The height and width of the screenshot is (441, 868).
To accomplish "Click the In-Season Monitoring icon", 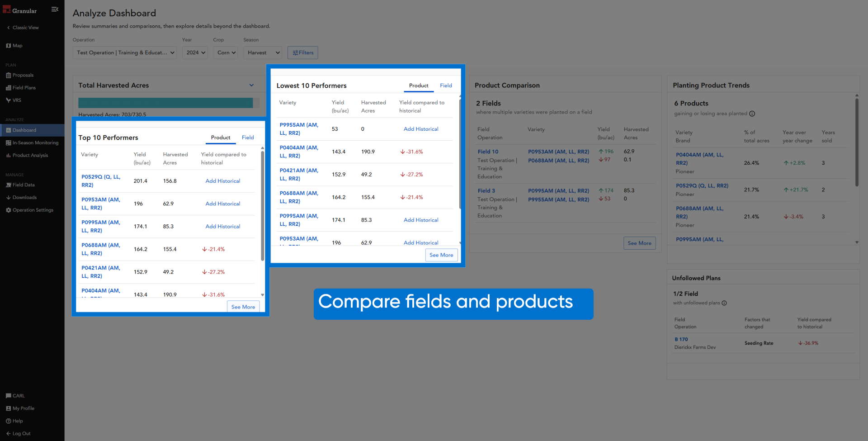I will (8, 143).
